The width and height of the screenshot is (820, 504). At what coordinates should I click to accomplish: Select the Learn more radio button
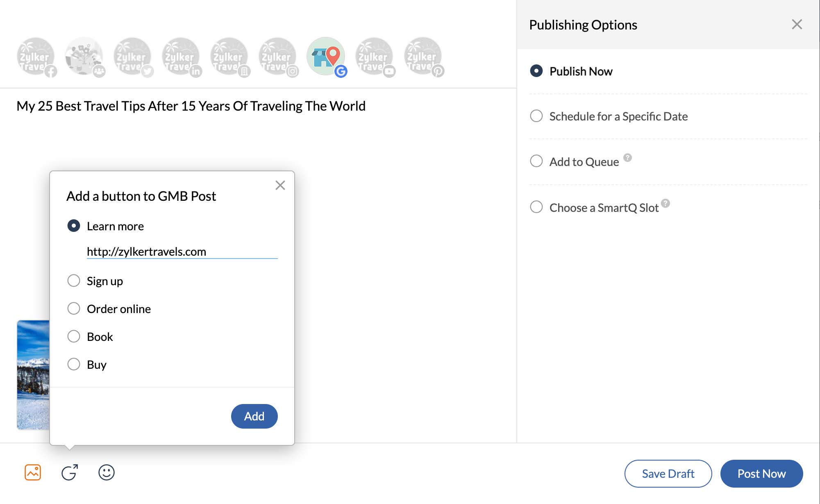click(x=73, y=226)
